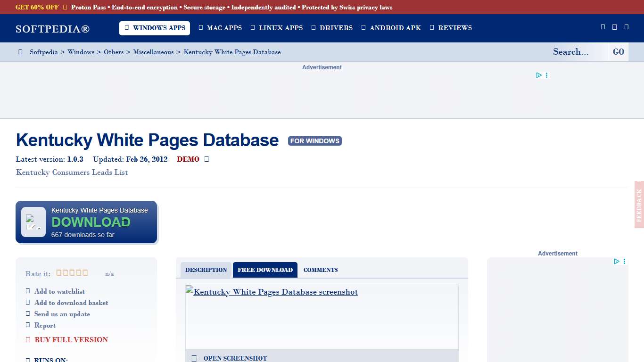The width and height of the screenshot is (644, 362).
Task: Click the ad options three-dot icon in sidebar advertisement
Action: [624, 261]
